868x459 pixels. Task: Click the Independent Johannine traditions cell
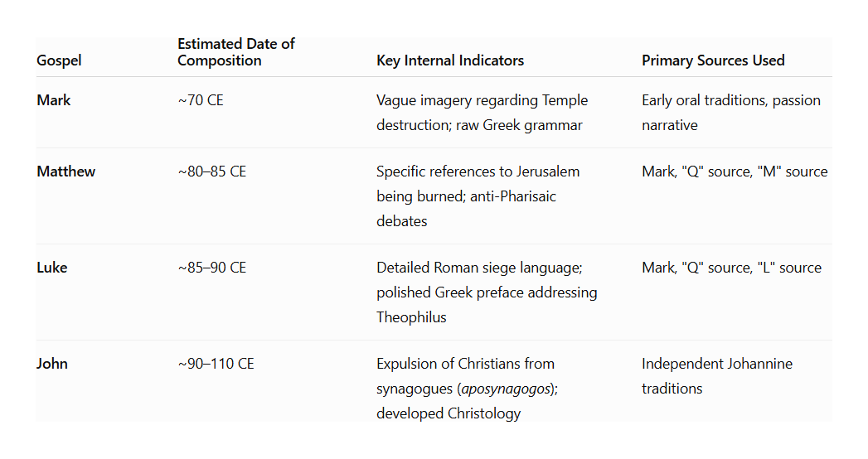click(717, 376)
